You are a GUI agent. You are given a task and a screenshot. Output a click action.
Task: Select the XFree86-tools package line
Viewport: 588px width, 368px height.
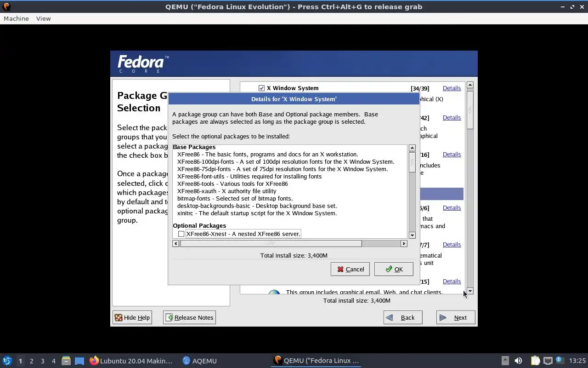pyautogui.click(x=232, y=184)
